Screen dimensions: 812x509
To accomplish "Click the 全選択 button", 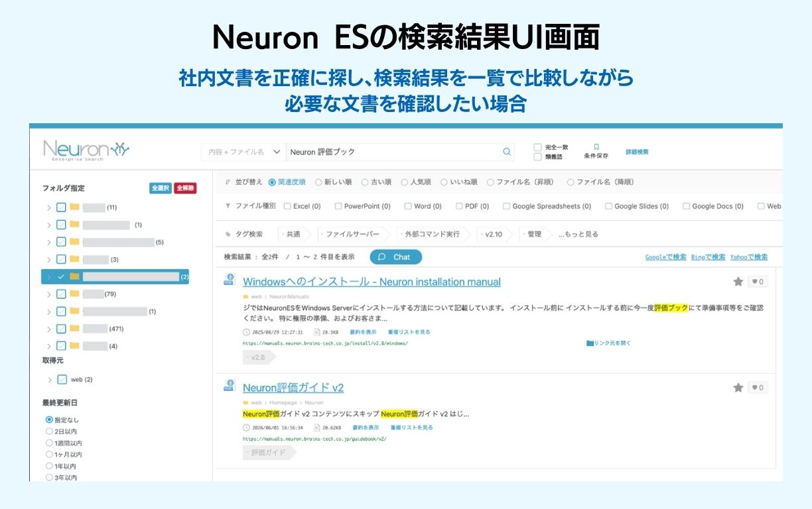I will click(161, 188).
